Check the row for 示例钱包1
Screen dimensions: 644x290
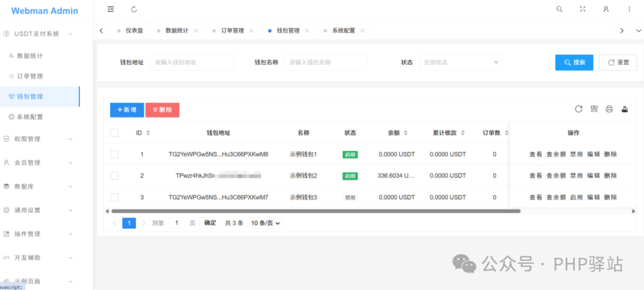click(114, 154)
